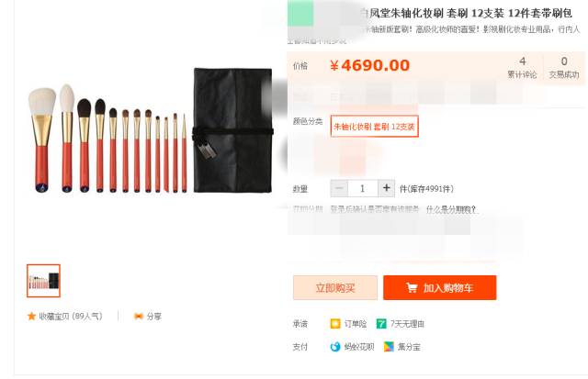
Task: Add item with 加入购物车 button
Action: 440,287
